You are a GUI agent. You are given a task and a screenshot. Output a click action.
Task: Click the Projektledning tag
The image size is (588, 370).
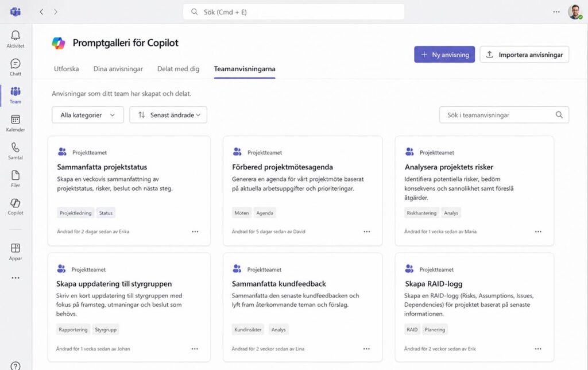76,213
